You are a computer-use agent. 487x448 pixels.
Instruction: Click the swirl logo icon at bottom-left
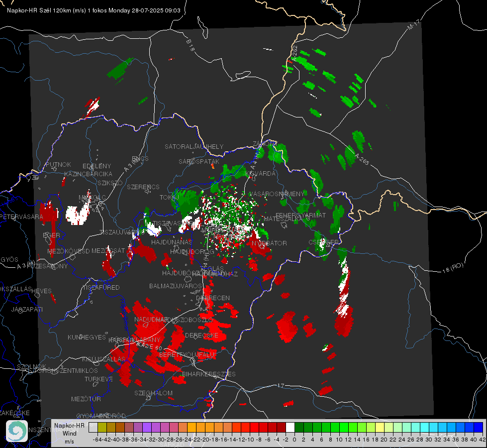[x=17, y=431]
